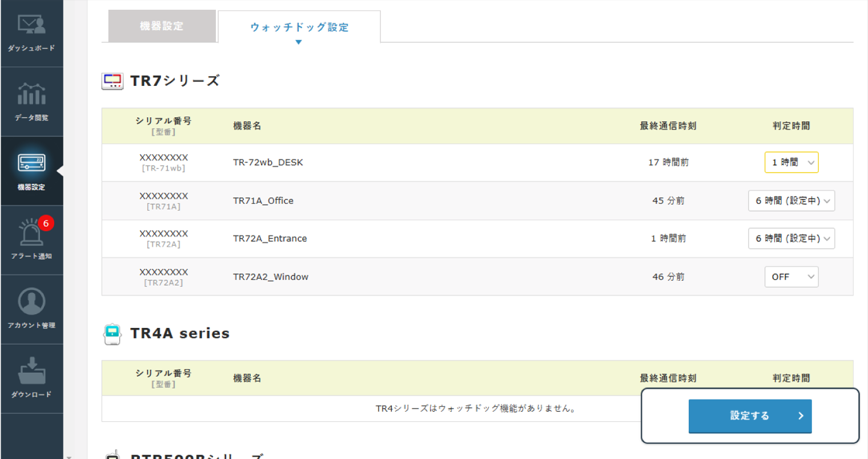Select the ウォッチドッグ設定 tab
Image resolution: width=868 pixels, height=459 pixels.
tap(299, 27)
